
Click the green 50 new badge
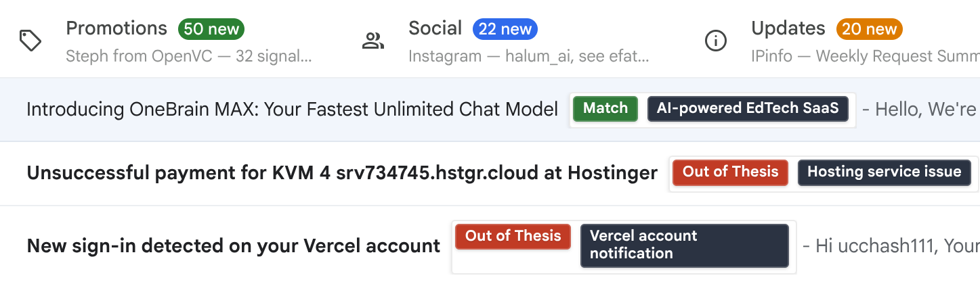(211, 29)
